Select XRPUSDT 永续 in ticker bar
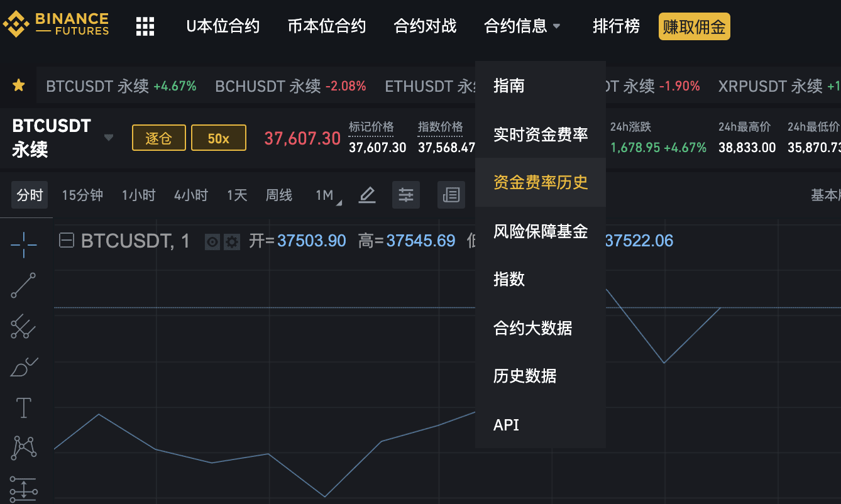 (779, 86)
